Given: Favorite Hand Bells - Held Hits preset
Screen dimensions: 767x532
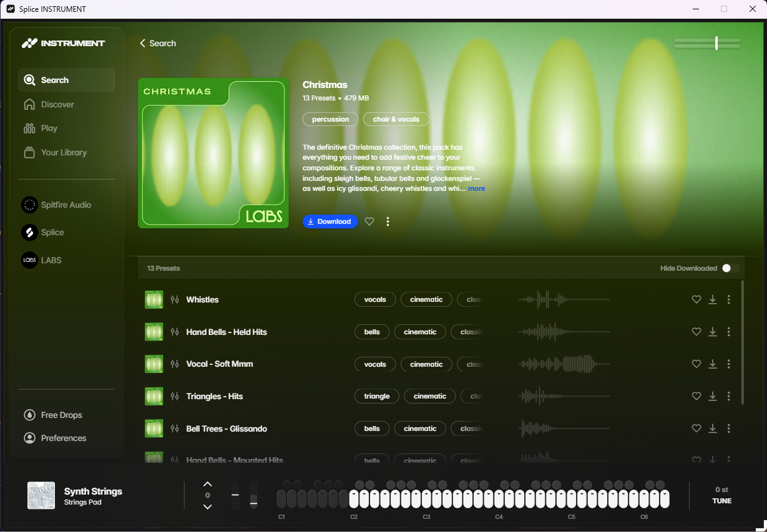Looking at the screenshot, I should click(x=696, y=332).
